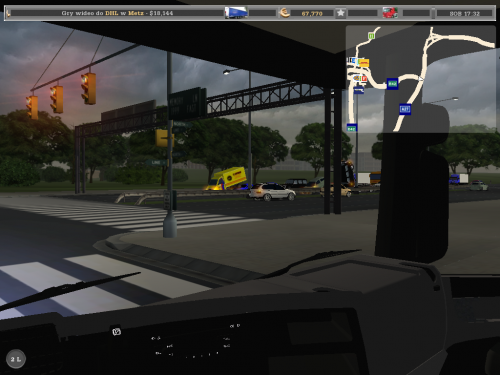Click the money amount 67,770
The image size is (500, 375).
coord(312,14)
